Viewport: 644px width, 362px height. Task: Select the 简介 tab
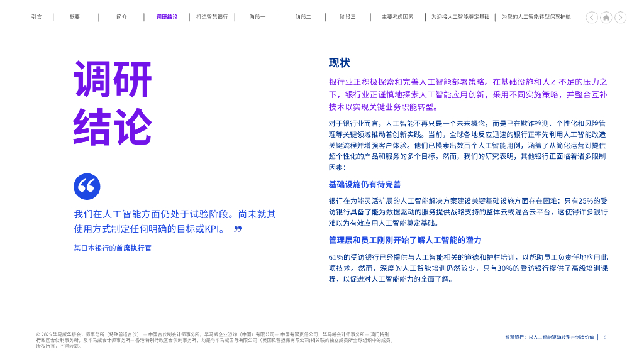[121, 17]
